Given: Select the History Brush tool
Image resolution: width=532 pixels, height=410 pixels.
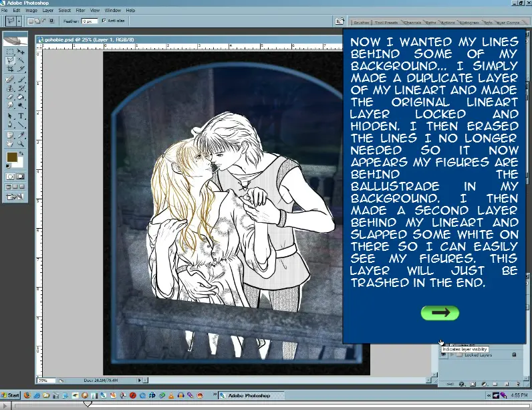Looking at the screenshot, I should 21,88.
